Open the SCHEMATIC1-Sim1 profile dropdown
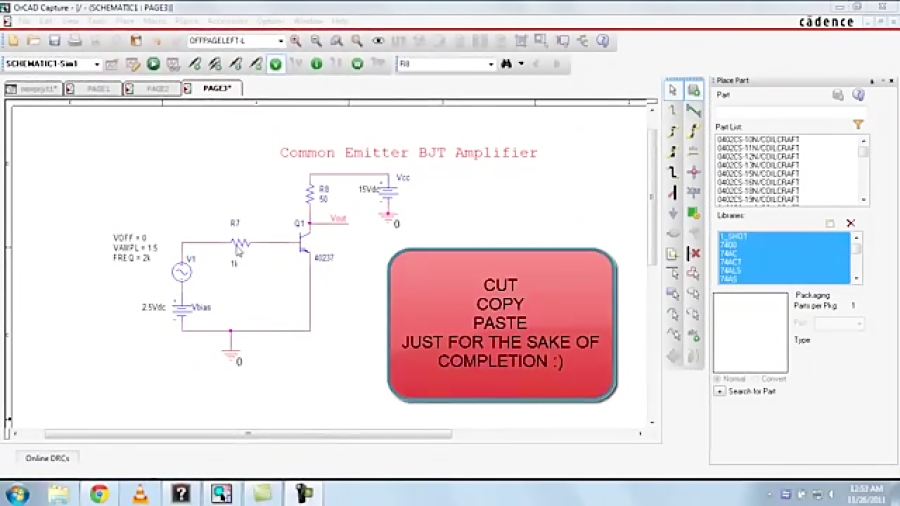Screen dimensions: 900x506 pos(97,64)
